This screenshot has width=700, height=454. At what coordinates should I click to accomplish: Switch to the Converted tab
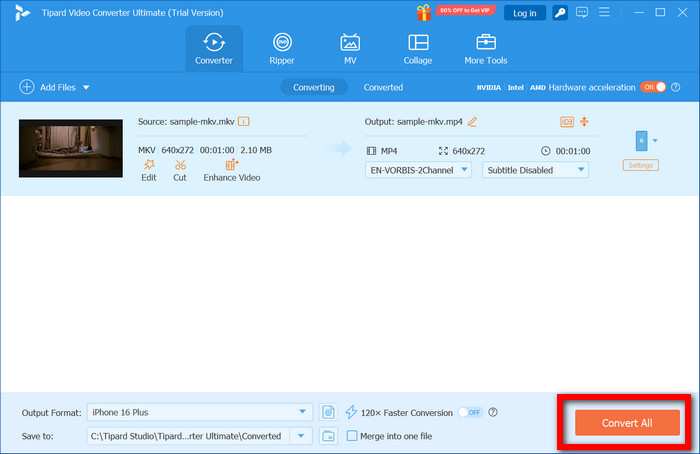click(383, 87)
